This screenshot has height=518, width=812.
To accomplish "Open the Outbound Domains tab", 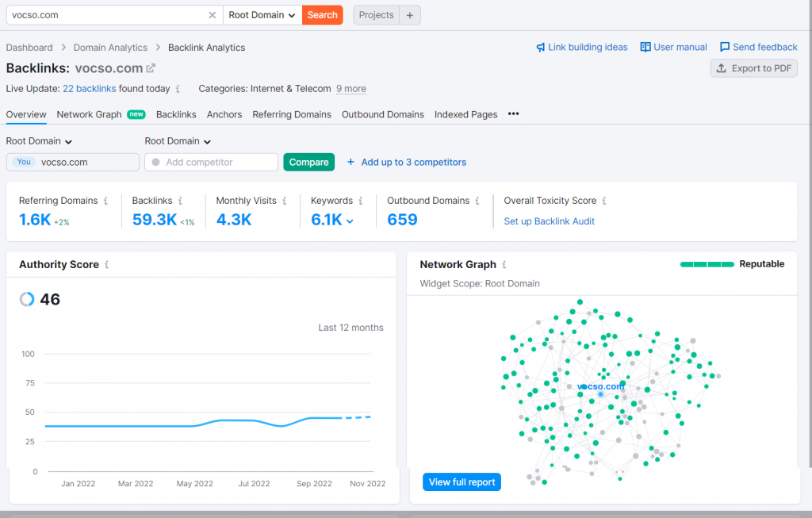I will coord(383,114).
